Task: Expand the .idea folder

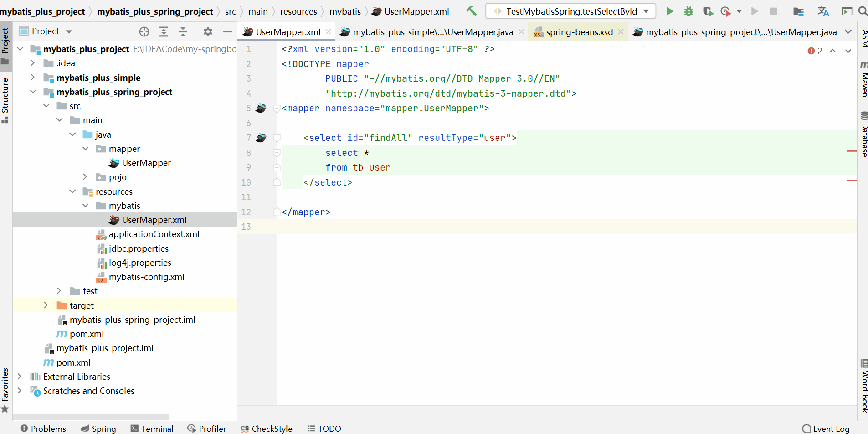Action: click(x=33, y=63)
